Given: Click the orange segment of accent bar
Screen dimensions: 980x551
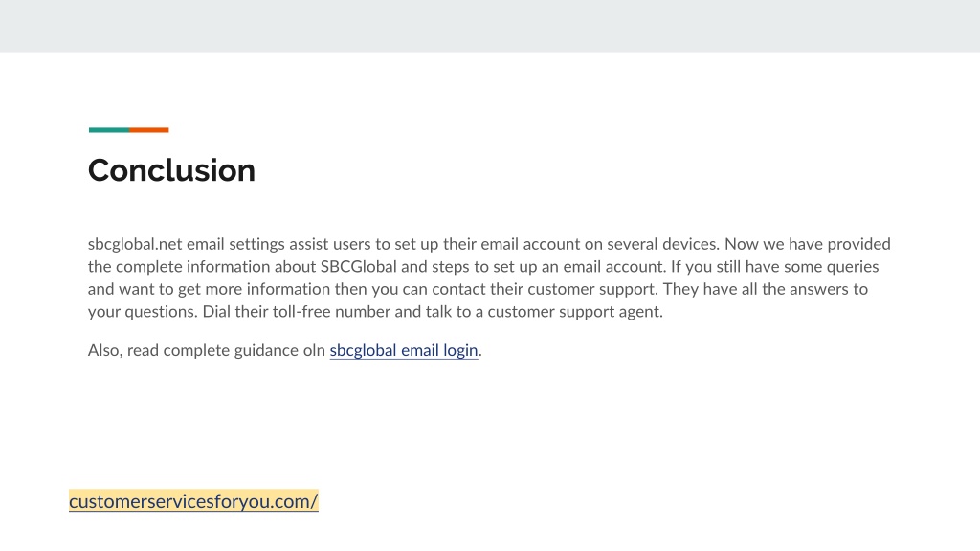Looking at the screenshot, I should pos(149,130).
